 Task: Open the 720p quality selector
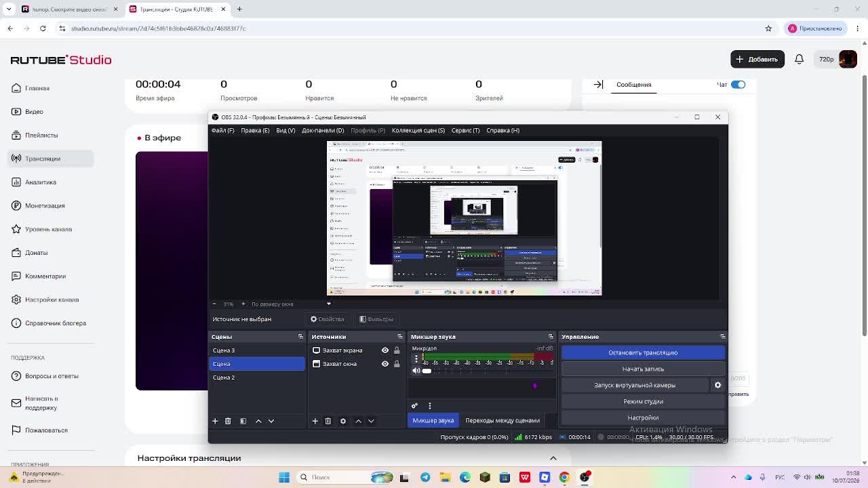click(826, 60)
